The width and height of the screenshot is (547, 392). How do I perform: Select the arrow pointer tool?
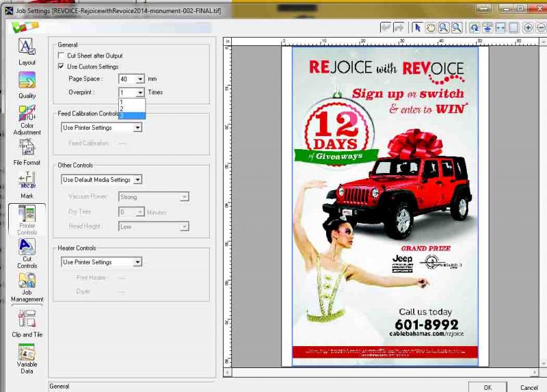417,27
